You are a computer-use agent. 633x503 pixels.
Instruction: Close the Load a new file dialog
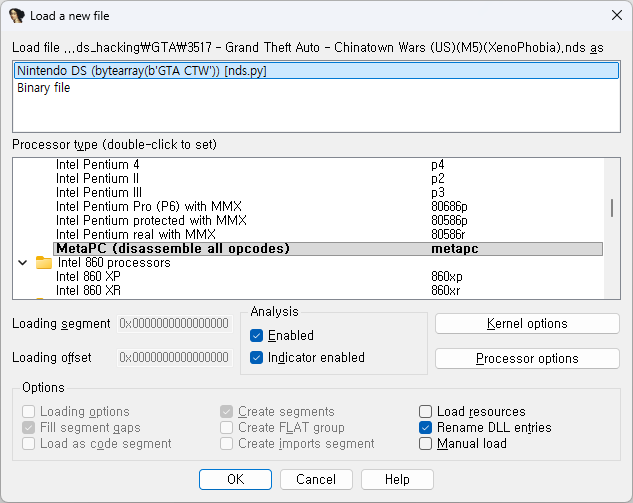coord(616,15)
